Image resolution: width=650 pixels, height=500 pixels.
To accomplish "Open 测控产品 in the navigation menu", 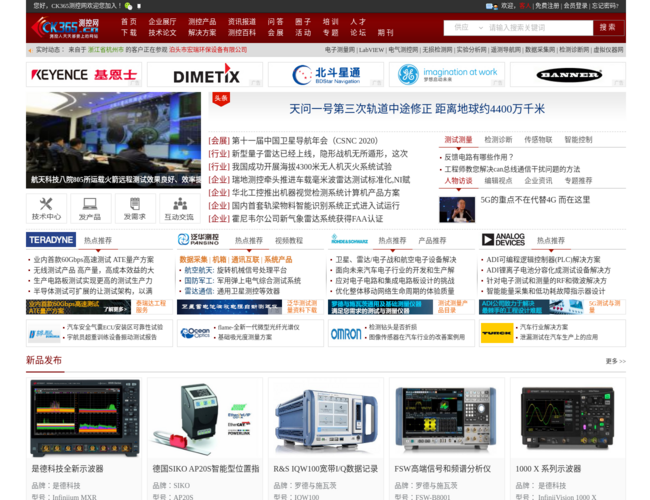I will coord(202,22).
